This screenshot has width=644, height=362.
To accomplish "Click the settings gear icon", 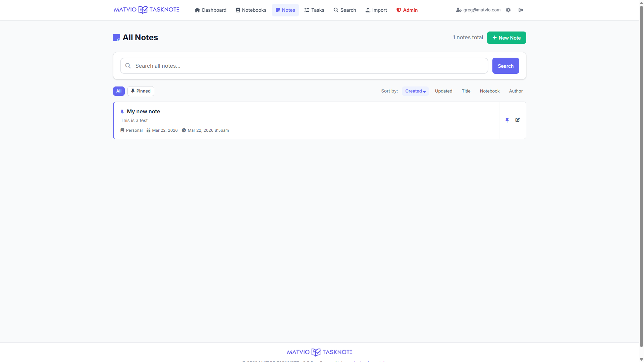I will click(508, 10).
